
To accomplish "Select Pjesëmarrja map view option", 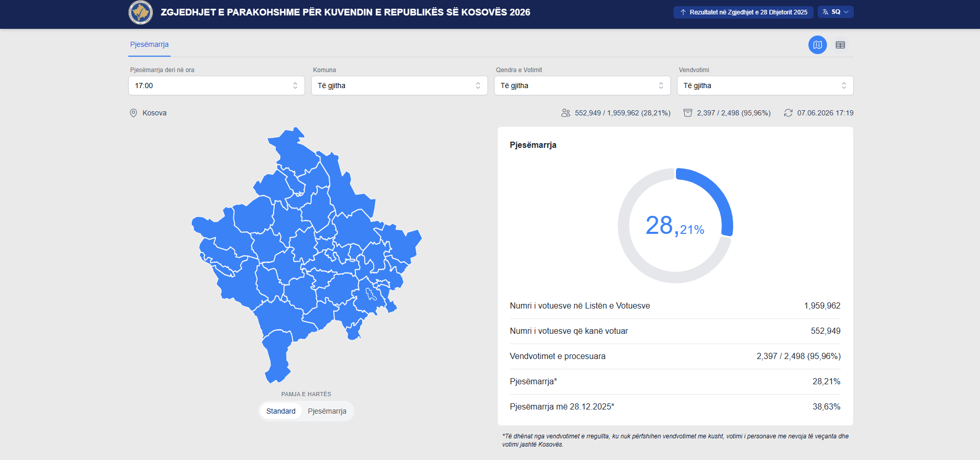I will pos(327,411).
